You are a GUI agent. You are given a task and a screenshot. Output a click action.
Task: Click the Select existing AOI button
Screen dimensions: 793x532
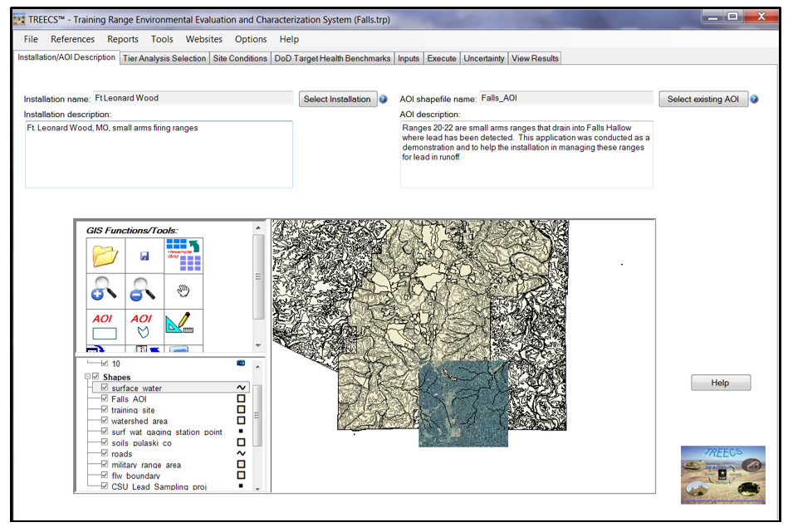[702, 100]
